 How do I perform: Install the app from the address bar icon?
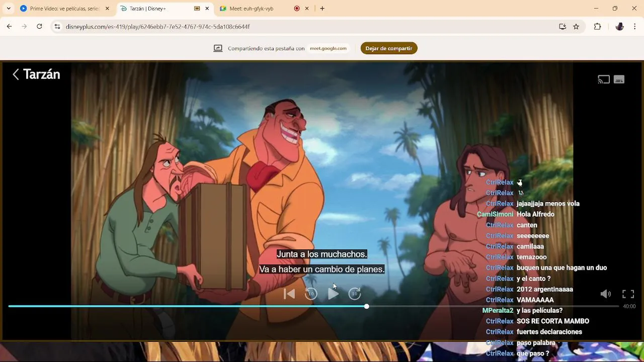pyautogui.click(x=562, y=27)
